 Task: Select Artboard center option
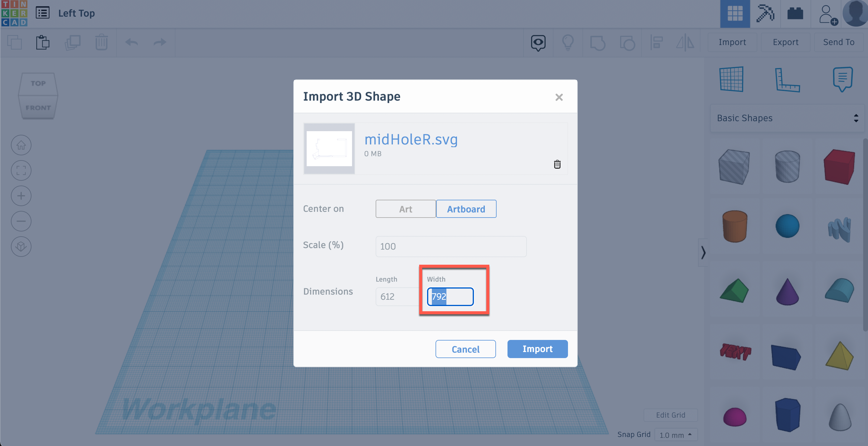[x=466, y=209]
